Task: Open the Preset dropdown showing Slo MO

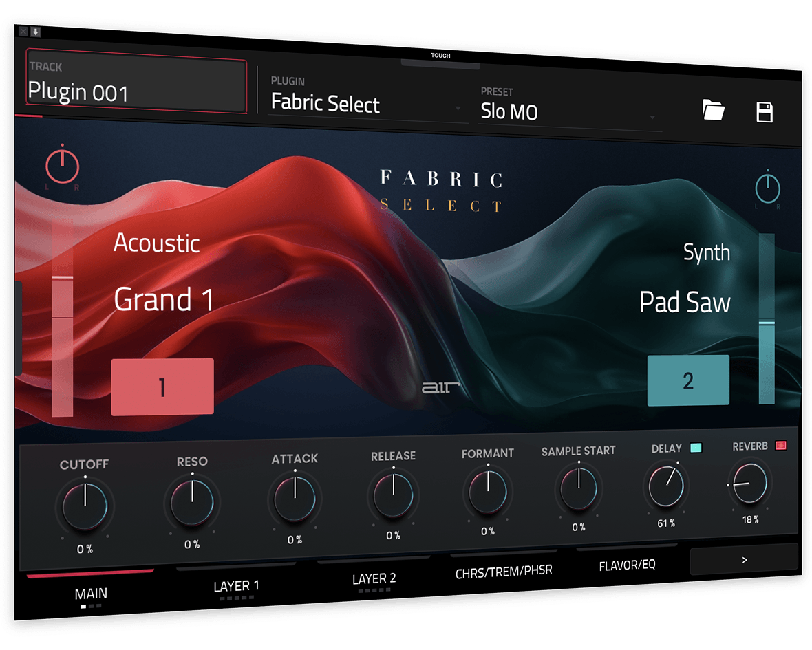Action: pyautogui.click(x=568, y=112)
